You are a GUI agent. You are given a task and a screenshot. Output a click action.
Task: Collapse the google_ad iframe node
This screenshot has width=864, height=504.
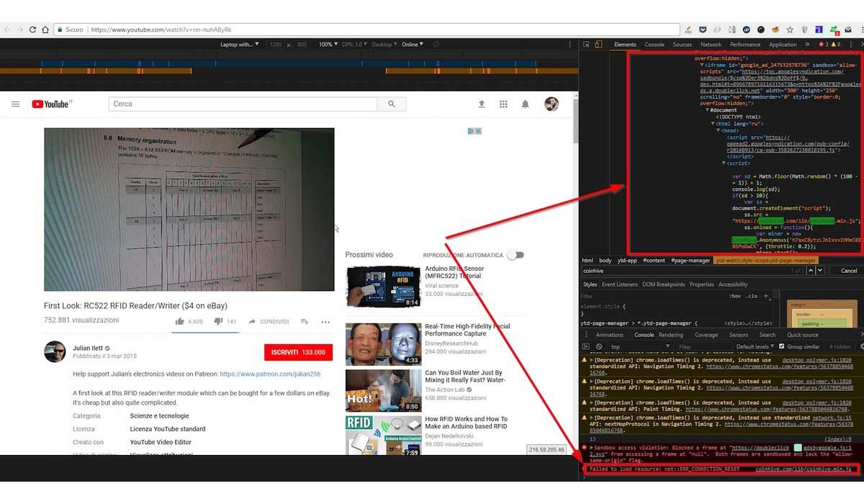[x=703, y=65]
